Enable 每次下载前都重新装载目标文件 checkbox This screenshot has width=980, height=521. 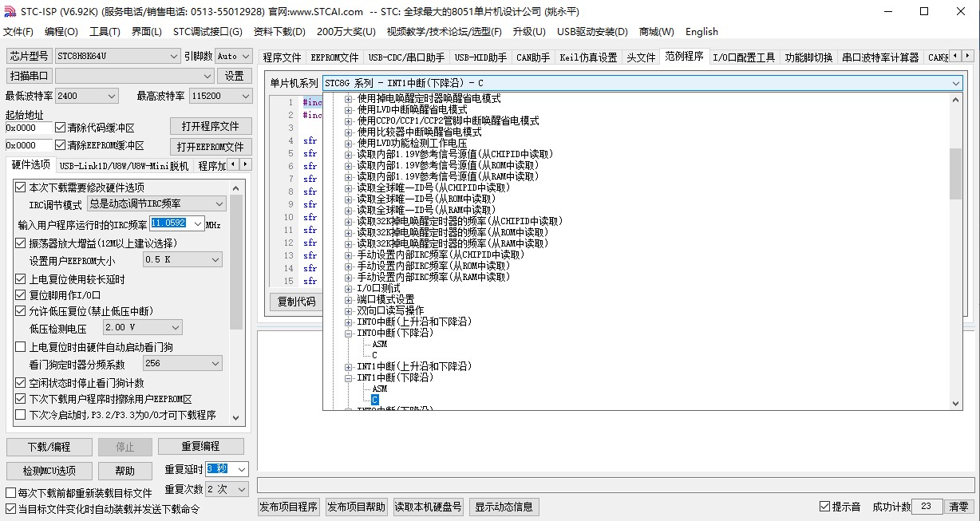coord(11,493)
